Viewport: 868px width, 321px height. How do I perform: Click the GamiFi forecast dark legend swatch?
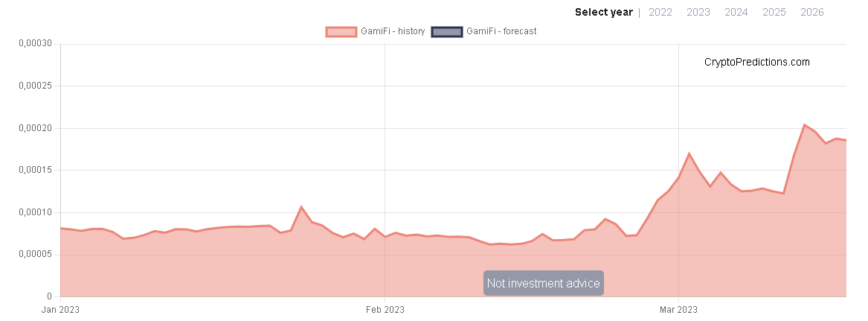(446, 31)
